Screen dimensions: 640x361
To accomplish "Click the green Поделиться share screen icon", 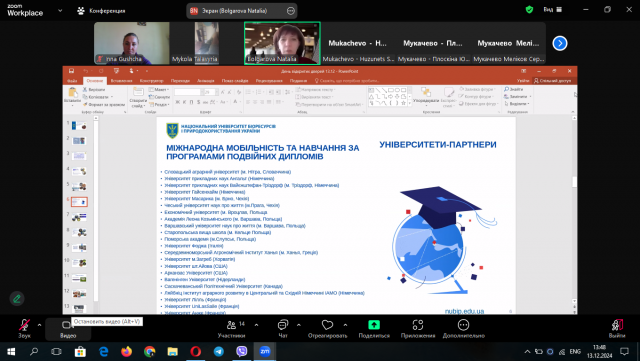I will click(374, 325).
